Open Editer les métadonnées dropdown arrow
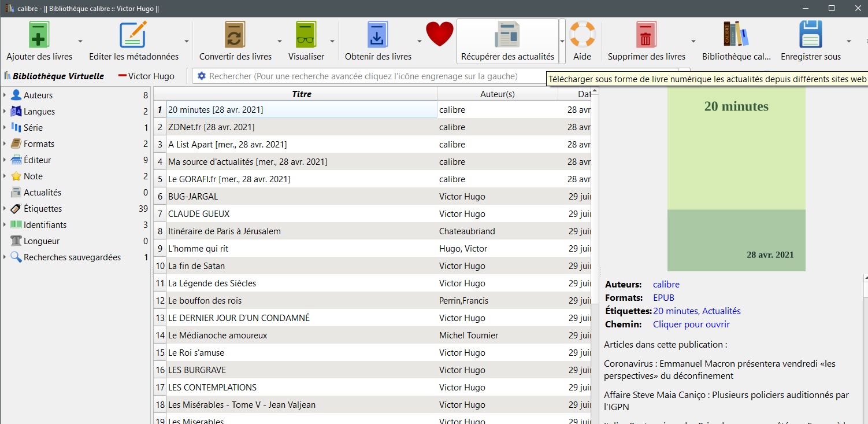The width and height of the screenshot is (868, 424). (187, 41)
